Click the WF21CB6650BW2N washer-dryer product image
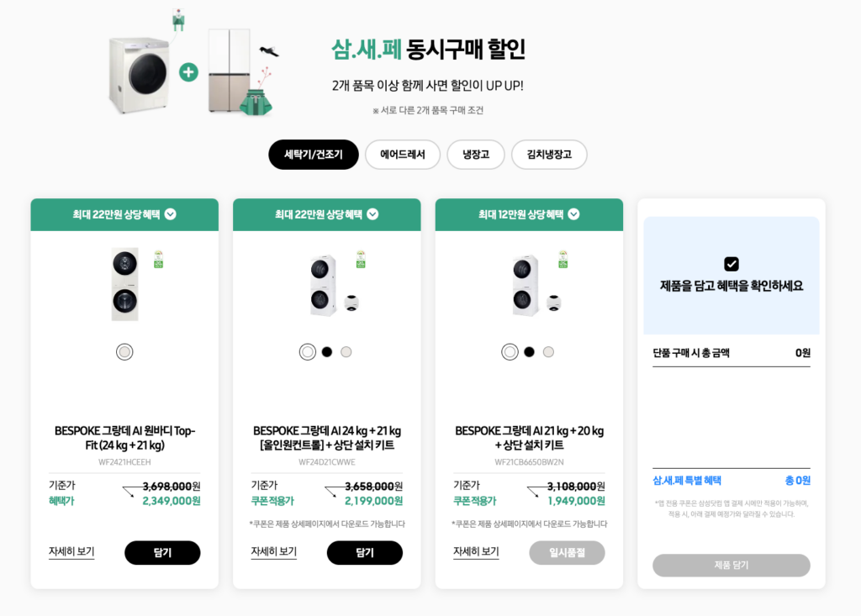 pos(526,284)
